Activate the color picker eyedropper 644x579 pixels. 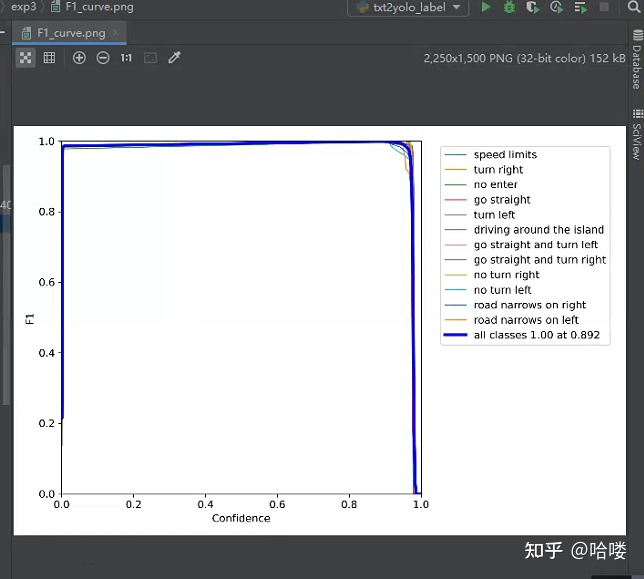click(174, 57)
